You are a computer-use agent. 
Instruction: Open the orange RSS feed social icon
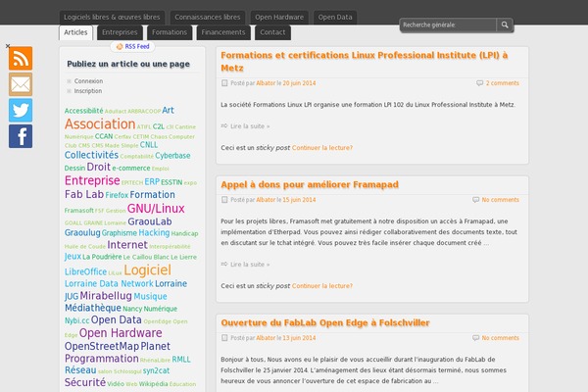coord(21,58)
